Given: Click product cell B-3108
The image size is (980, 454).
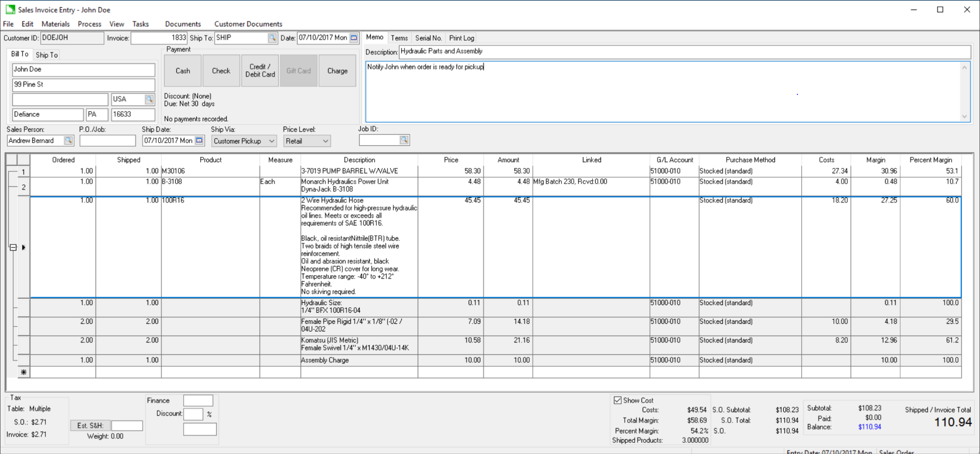Looking at the screenshot, I should [211, 186].
